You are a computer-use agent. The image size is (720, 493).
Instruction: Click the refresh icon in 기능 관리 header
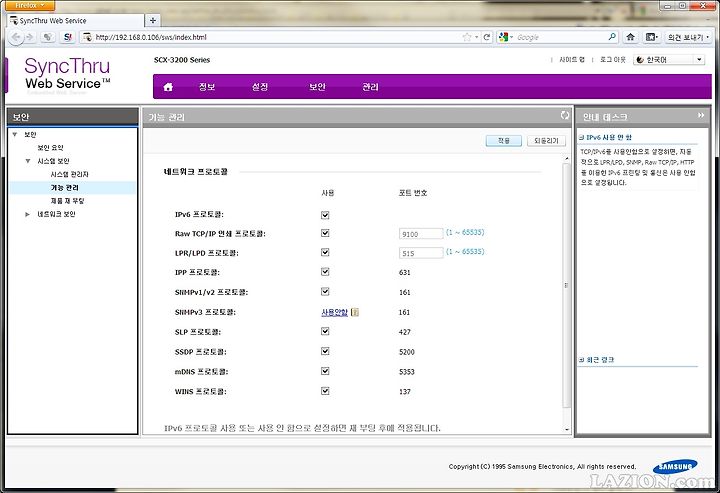click(565, 115)
